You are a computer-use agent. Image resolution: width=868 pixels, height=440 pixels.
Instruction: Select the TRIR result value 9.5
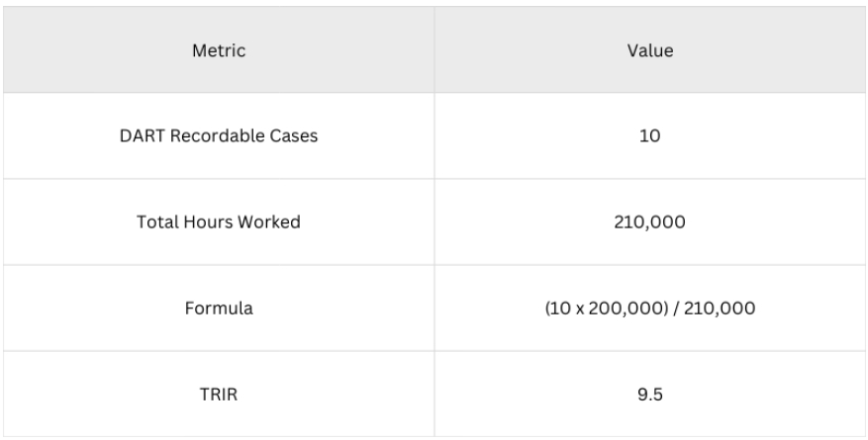pyautogui.click(x=651, y=394)
